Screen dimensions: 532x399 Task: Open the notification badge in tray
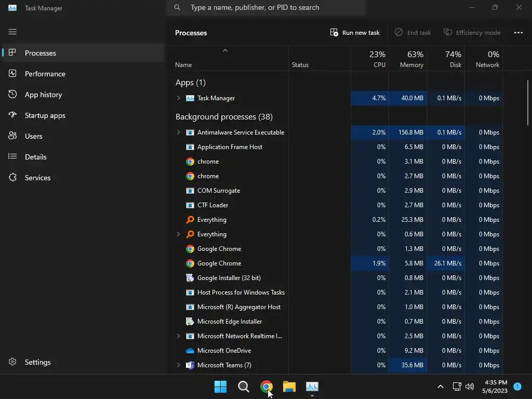[x=517, y=387]
